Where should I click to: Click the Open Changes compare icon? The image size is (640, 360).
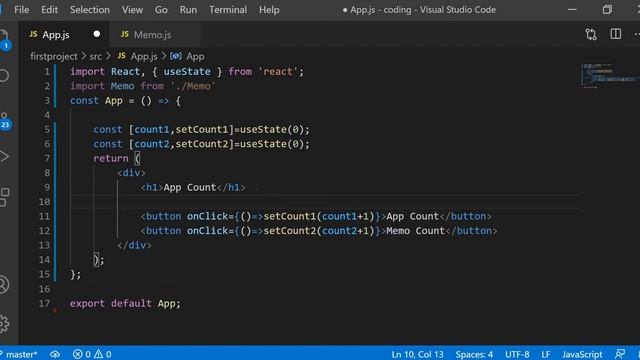591,34
